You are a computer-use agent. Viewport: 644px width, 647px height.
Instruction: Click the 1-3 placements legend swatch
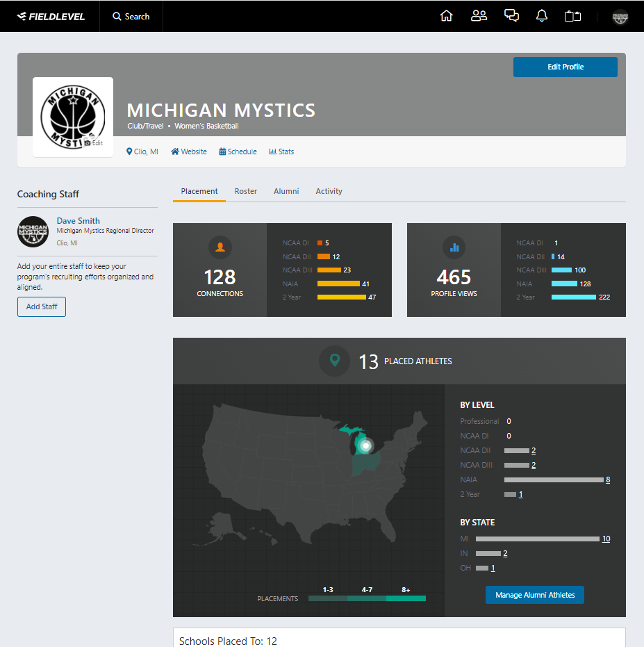tap(328, 598)
